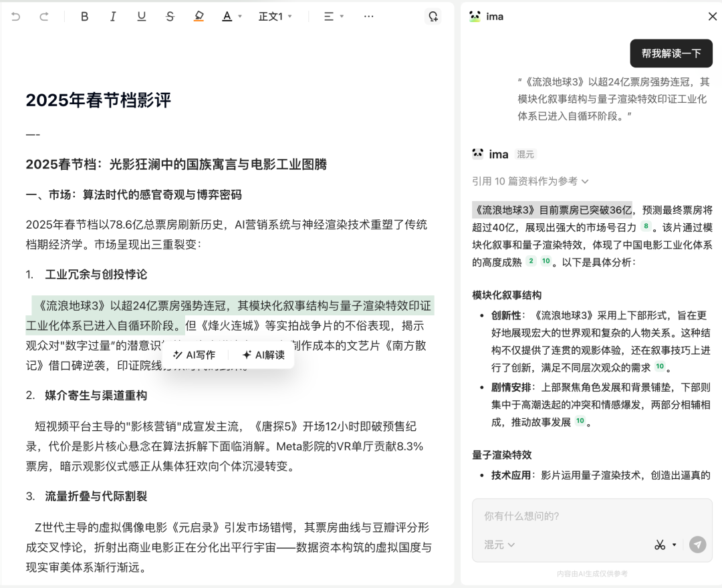Click the scissors screenshot icon in the chat box
The width and height of the screenshot is (722, 588).
[x=660, y=545]
